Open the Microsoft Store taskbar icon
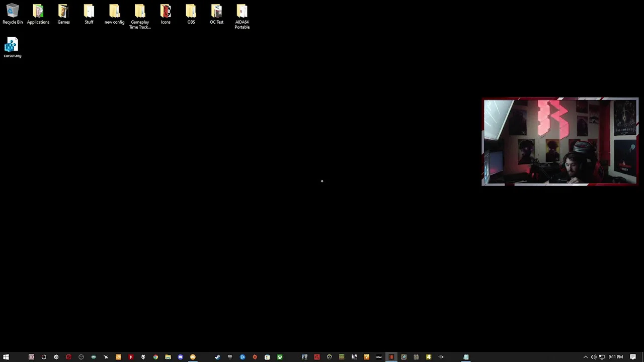The height and width of the screenshot is (362, 644). click(x=267, y=357)
